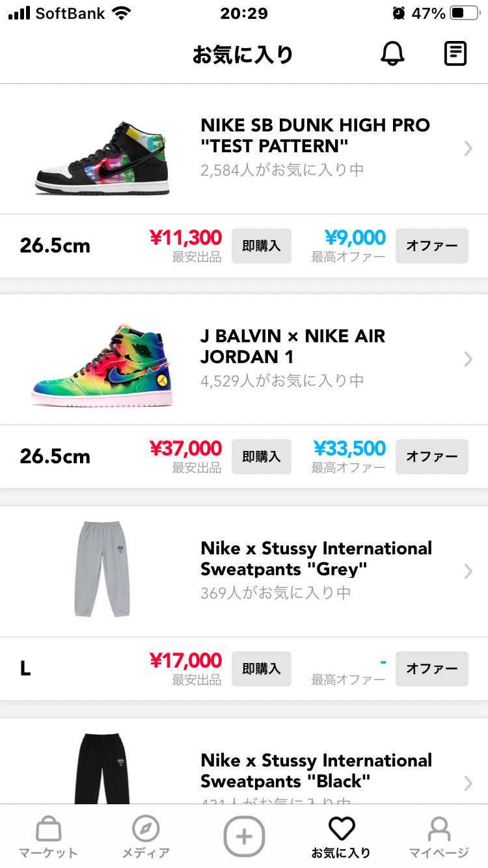Image resolution: width=488 pixels, height=868 pixels.
Task: Open the Dunk High Test Pattern shoe image
Action: (102, 157)
